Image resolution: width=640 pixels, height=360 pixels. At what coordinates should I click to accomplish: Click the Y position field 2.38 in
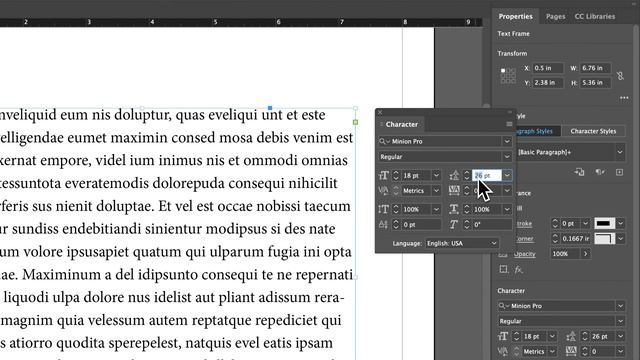click(548, 82)
